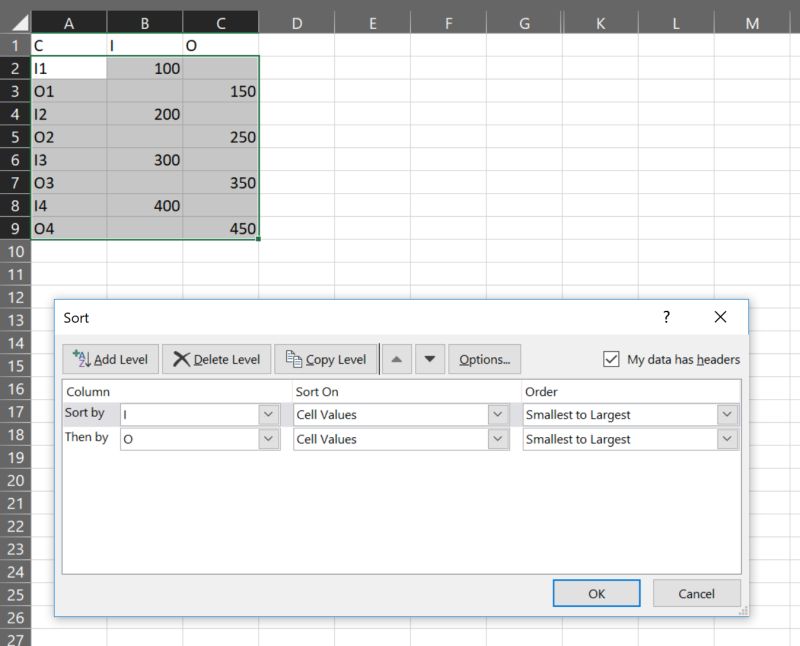Open the Smallest to Largest order dropdown
Image resolution: width=800 pixels, height=646 pixels.
pyautogui.click(x=726, y=414)
